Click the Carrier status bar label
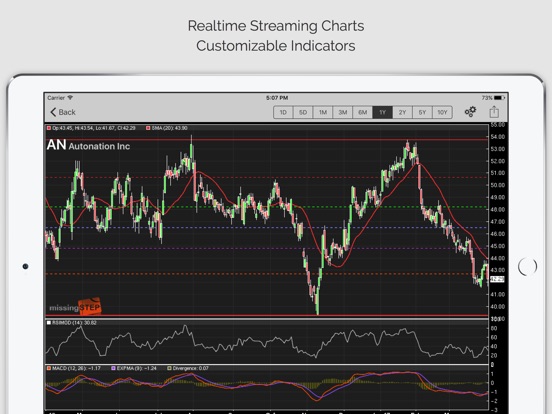 (x=56, y=98)
